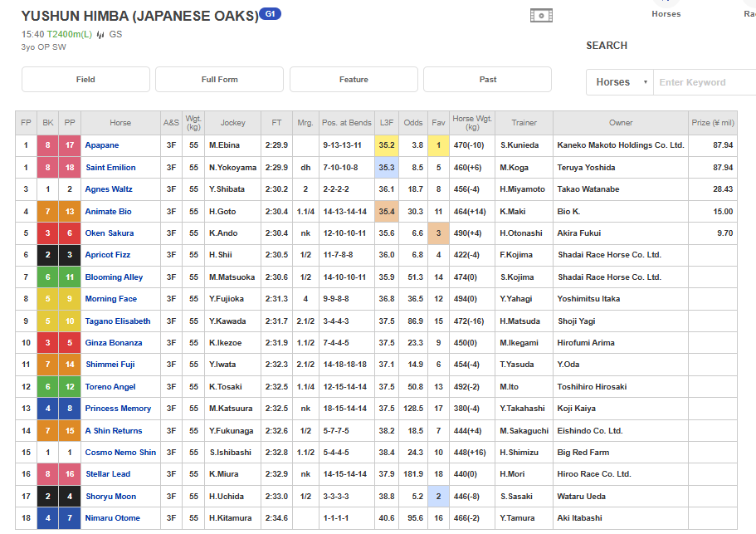Click the Oken Sakura link
This screenshot has height=534, width=756.
click(x=110, y=233)
